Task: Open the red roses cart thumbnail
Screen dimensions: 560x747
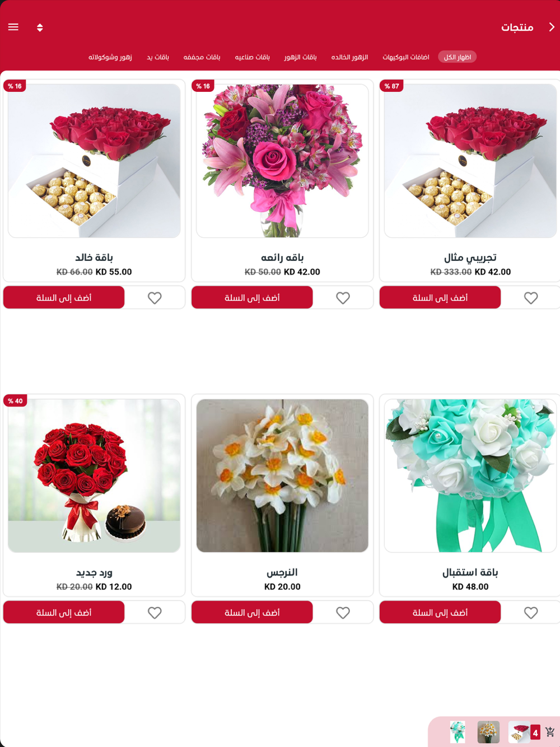Action: pos(519,732)
